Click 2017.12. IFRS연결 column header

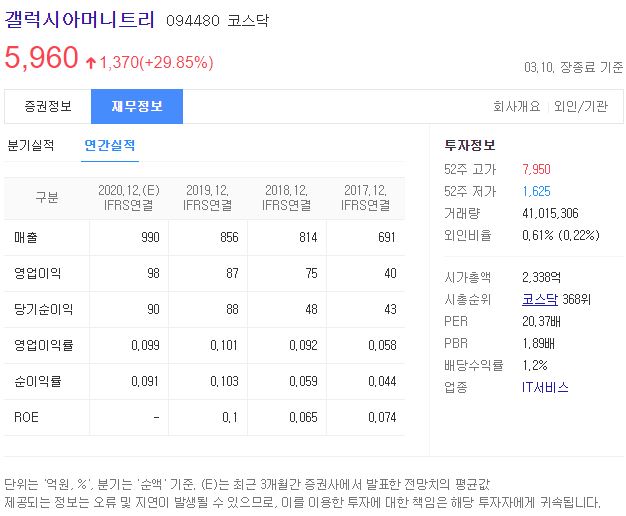click(x=366, y=198)
